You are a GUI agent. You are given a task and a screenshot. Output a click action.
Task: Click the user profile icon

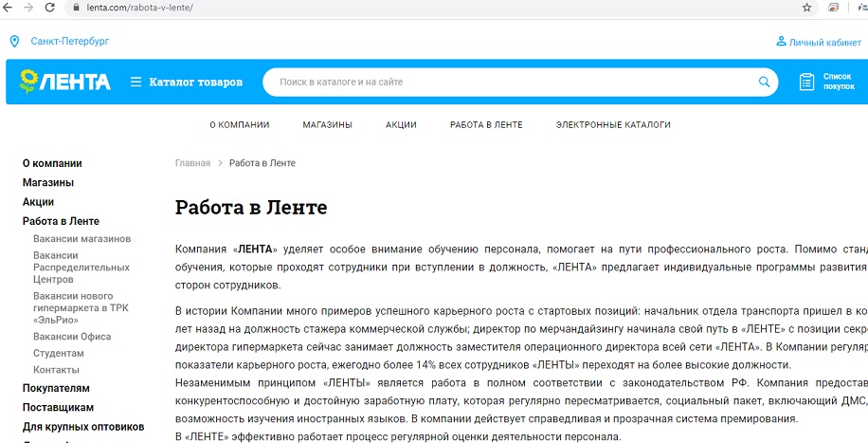point(781,42)
